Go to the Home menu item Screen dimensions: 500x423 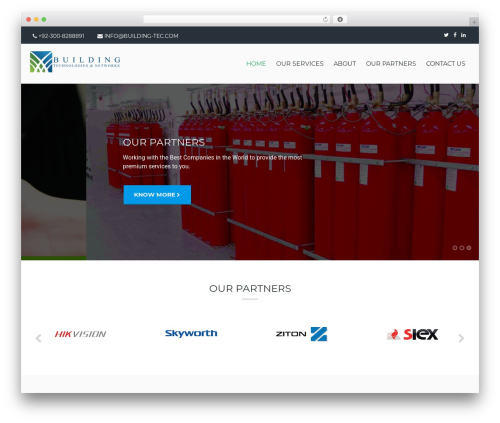click(256, 63)
